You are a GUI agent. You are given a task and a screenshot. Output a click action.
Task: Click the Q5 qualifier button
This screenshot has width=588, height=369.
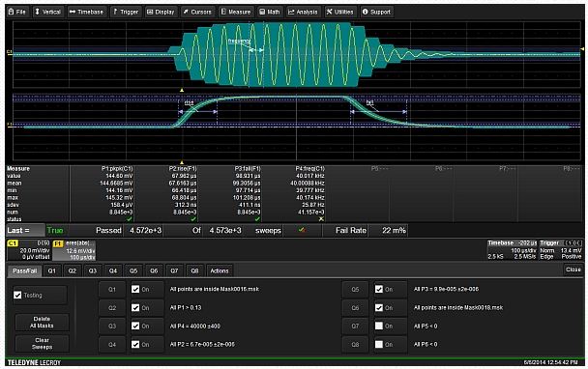[x=355, y=289]
